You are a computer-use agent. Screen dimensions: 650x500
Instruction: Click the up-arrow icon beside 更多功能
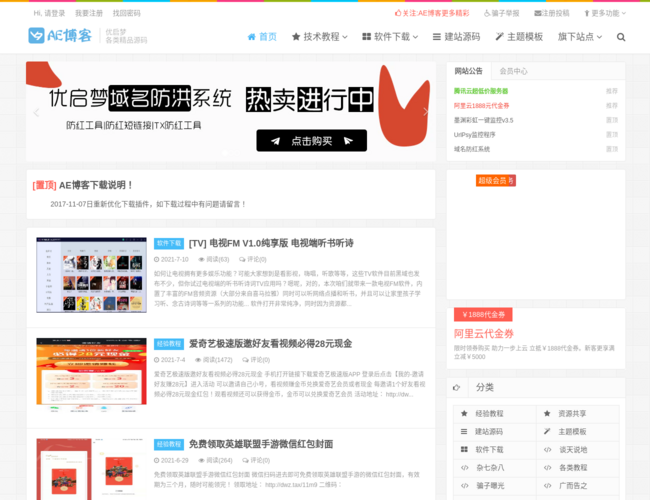587,13
